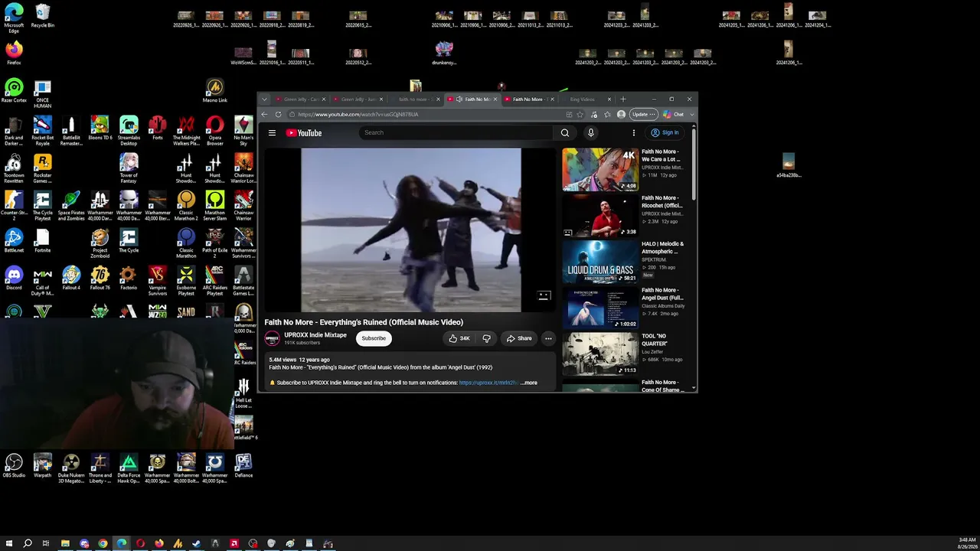This screenshot has width=980, height=551.
Task: Refresh the YouTube page
Action: coord(278,115)
